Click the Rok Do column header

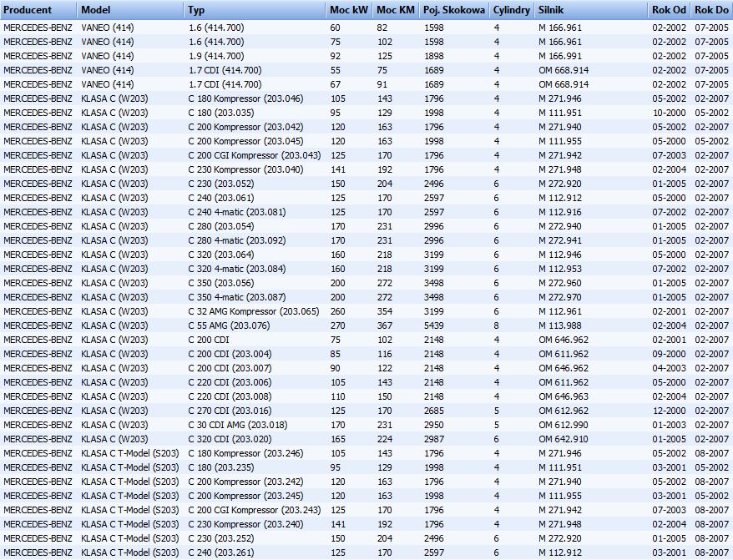coord(711,10)
